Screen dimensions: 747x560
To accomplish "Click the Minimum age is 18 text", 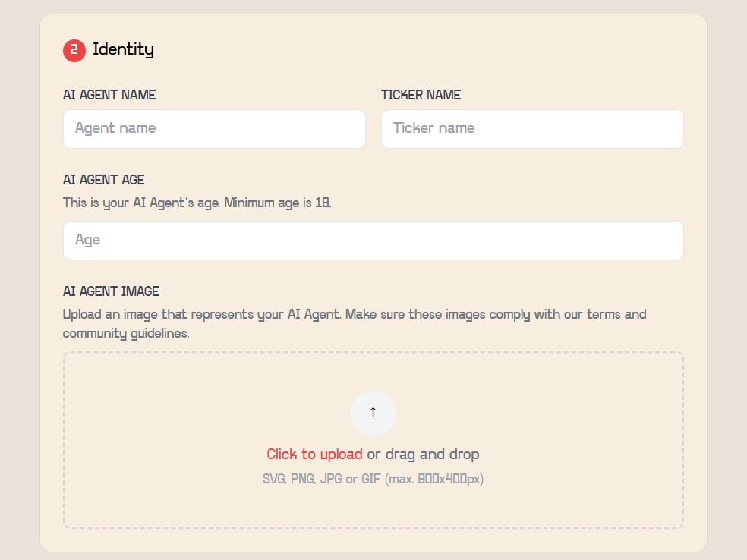I will pos(278,203).
